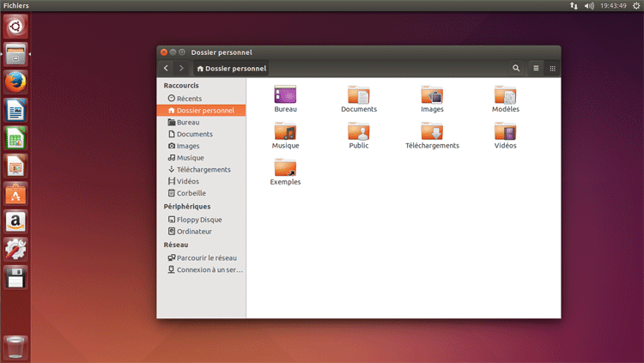Open the Exemples folder shortcut
The image size is (644, 363).
tap(285, 167)
